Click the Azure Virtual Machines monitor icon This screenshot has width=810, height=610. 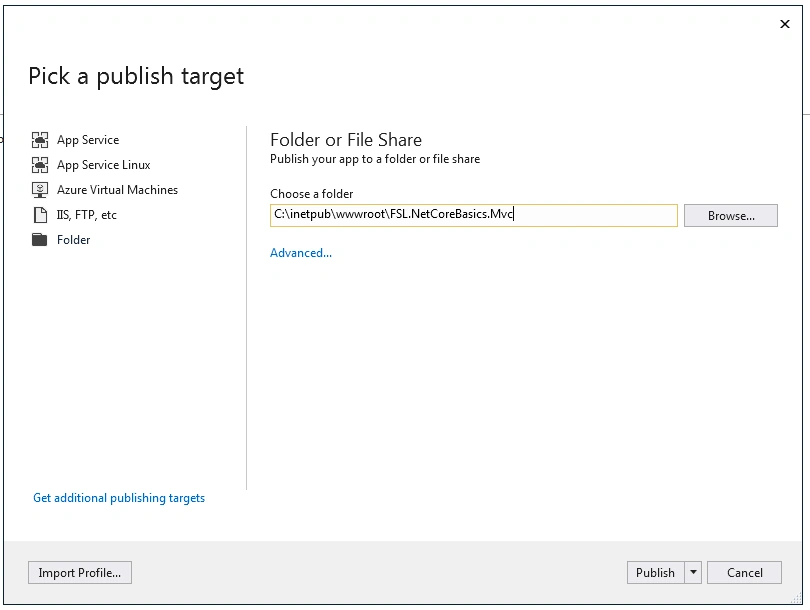click(40, 190)
